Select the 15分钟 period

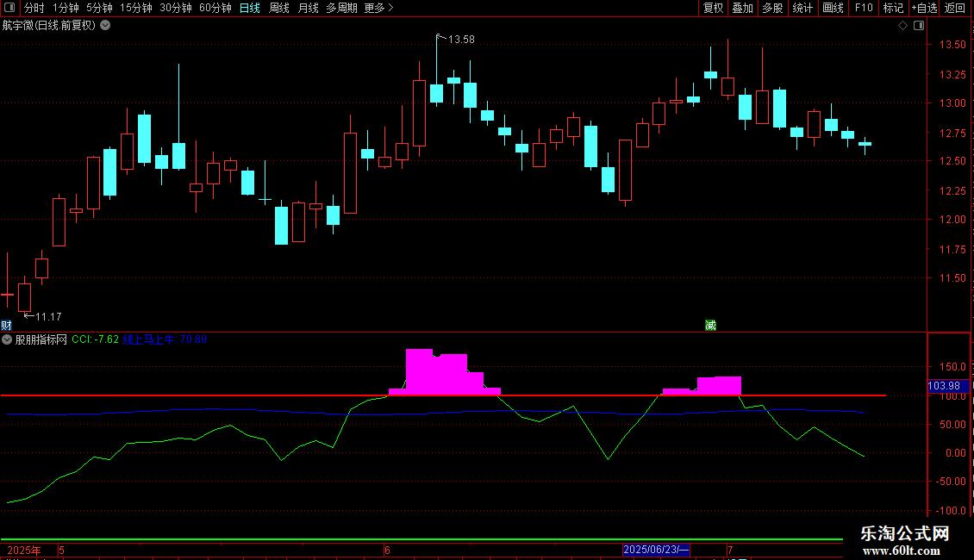(x=135, y=8)
